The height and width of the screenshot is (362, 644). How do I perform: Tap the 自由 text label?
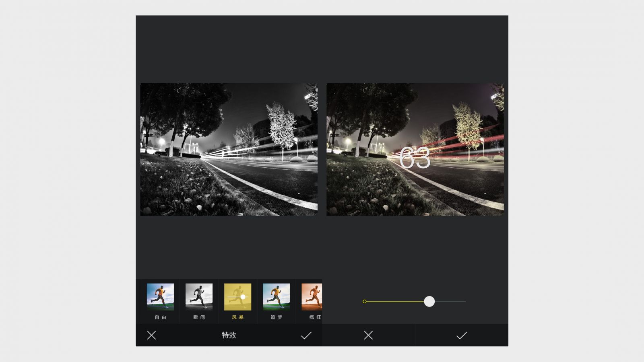coord(160,317)
